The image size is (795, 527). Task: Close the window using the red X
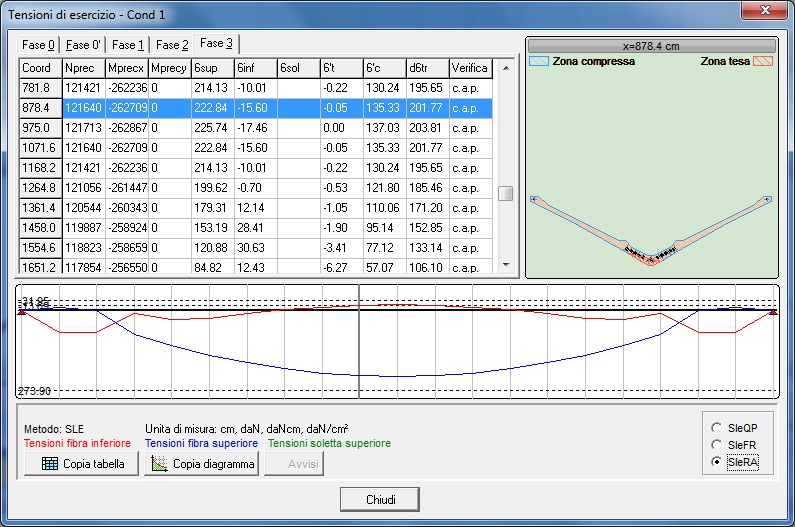(x=764, y=12)
